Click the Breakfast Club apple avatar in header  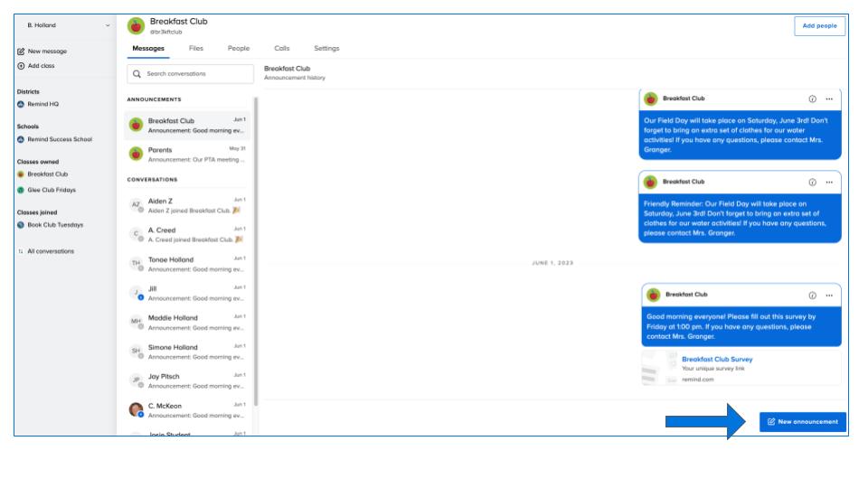[136, 25]
